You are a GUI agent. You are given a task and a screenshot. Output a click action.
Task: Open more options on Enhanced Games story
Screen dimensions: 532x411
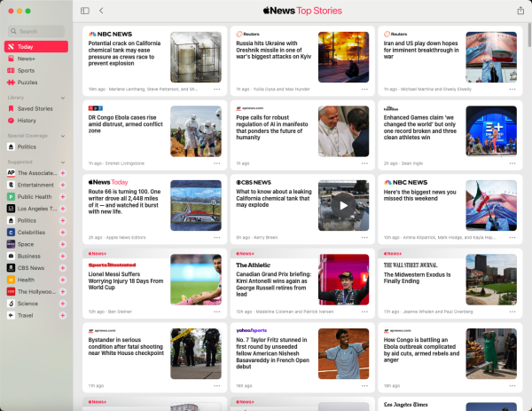512,163
